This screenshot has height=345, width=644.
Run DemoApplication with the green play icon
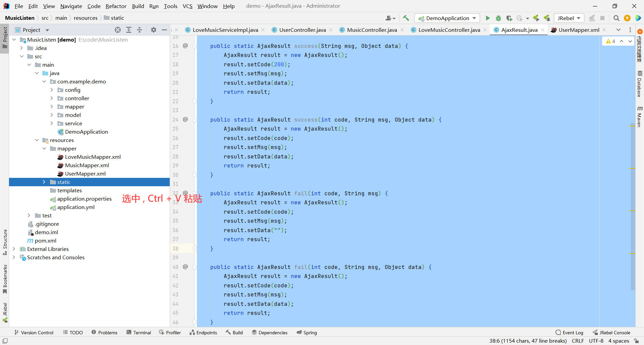pos(488,18)
